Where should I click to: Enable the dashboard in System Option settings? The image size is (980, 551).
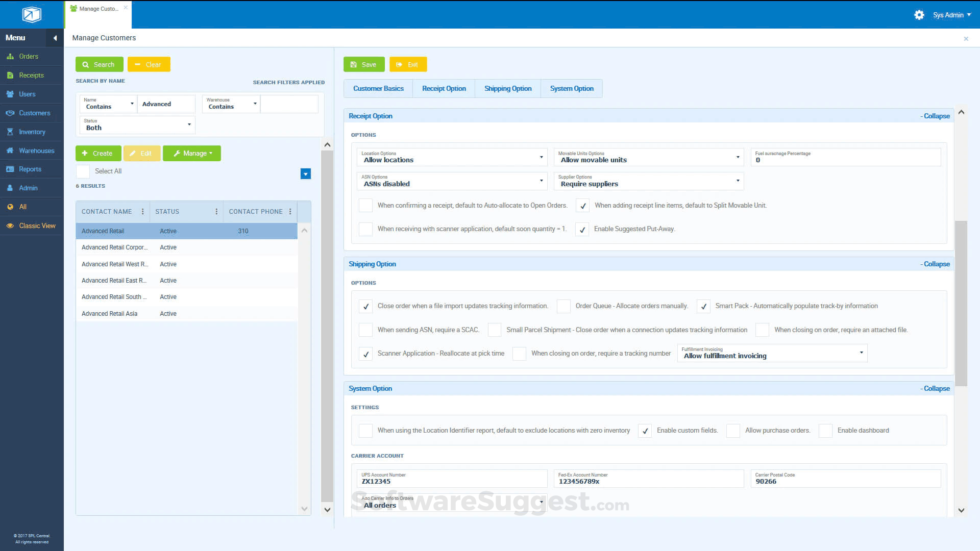pyautogui.click(x=825, y=431)
